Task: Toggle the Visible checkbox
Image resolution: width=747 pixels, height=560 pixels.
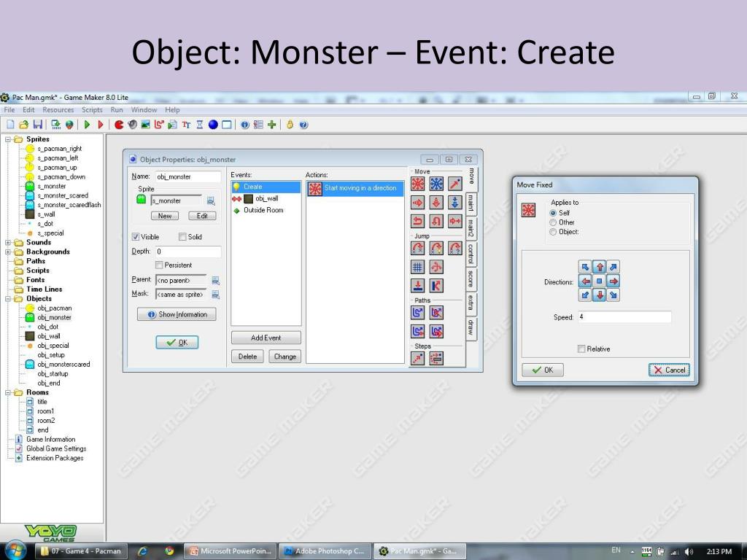Action: (x=135, y=237)
